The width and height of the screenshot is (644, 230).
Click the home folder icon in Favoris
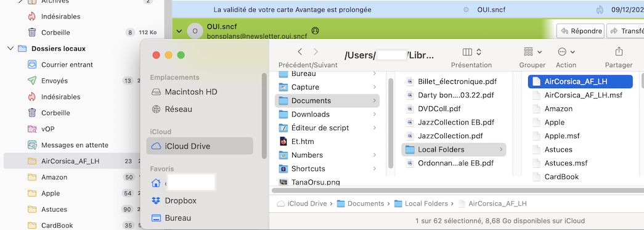[x=156, y=183]
